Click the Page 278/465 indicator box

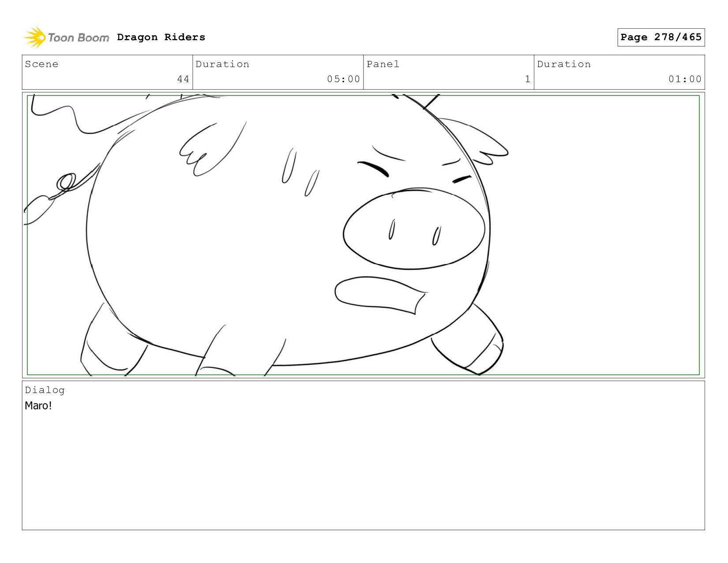click(661, 37)
